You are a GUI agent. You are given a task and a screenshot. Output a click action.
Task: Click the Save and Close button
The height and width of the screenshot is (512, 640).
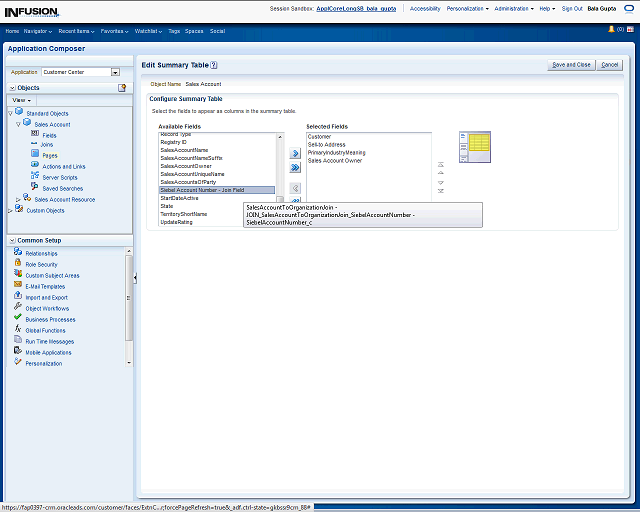coord(571,64)
